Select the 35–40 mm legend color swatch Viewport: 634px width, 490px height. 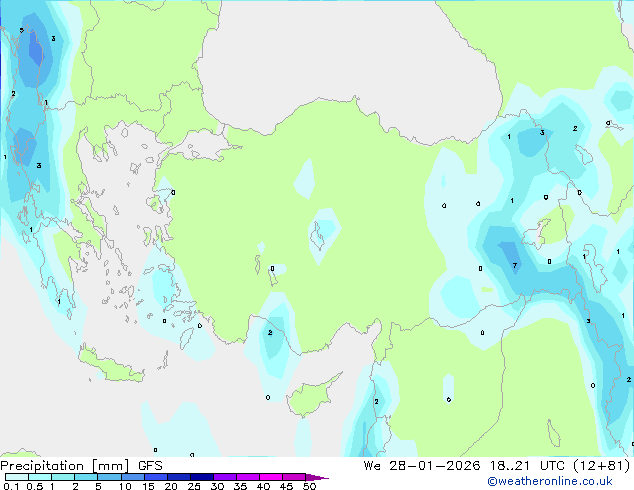click(248, 477)
